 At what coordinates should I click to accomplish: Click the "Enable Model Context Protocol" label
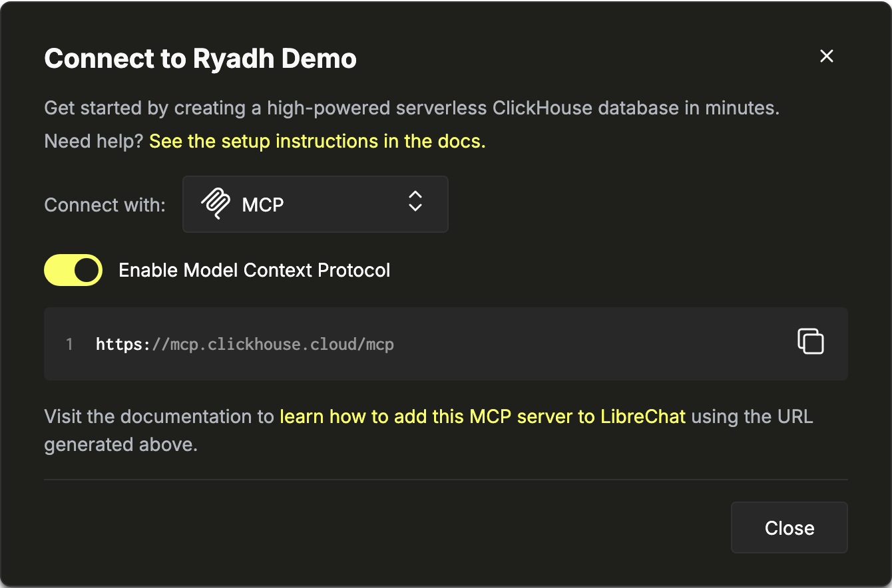point(254,271)
